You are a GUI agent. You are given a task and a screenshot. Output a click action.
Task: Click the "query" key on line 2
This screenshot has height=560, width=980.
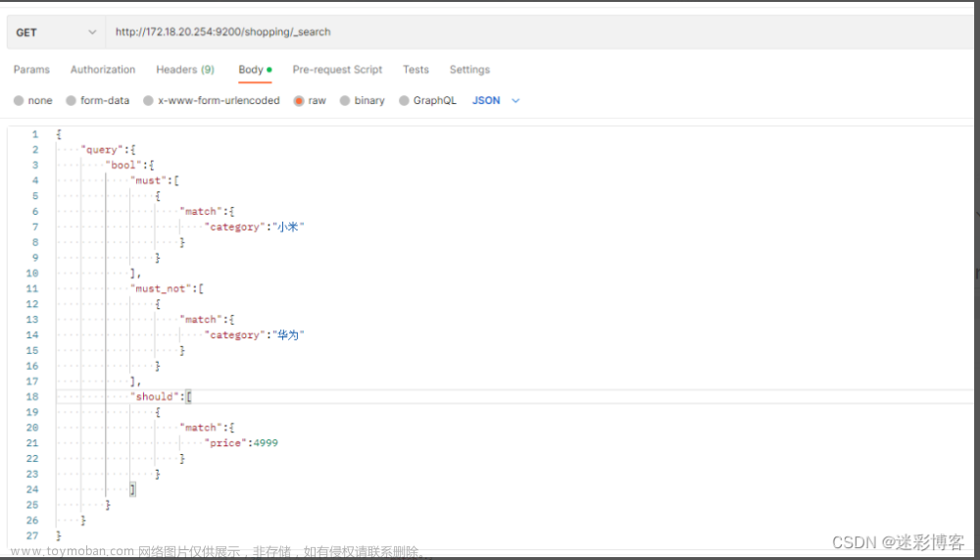pos(102,149)
